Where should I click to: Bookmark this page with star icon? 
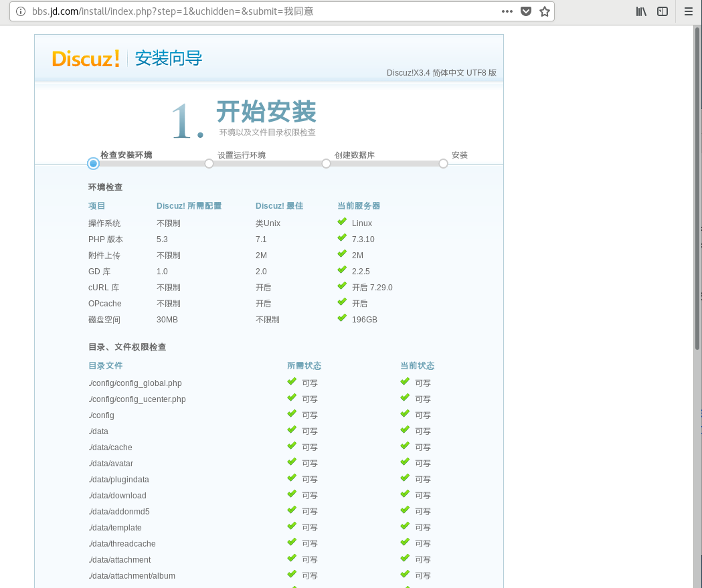click(545, 11)
